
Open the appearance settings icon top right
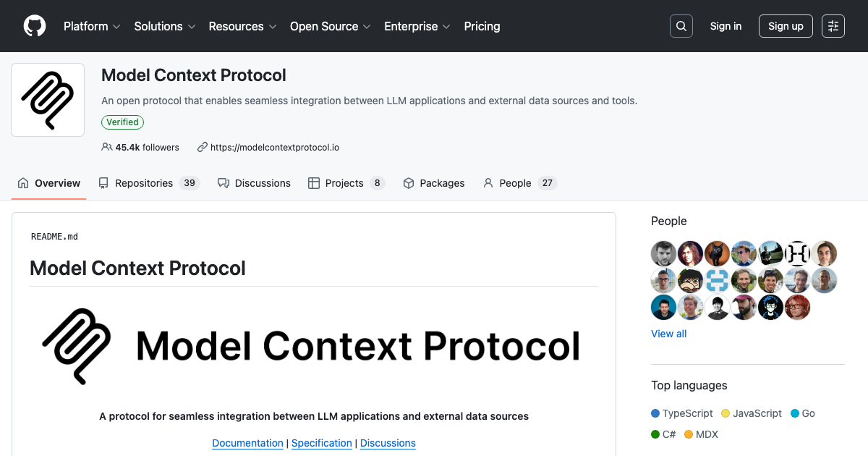[833, 26]
